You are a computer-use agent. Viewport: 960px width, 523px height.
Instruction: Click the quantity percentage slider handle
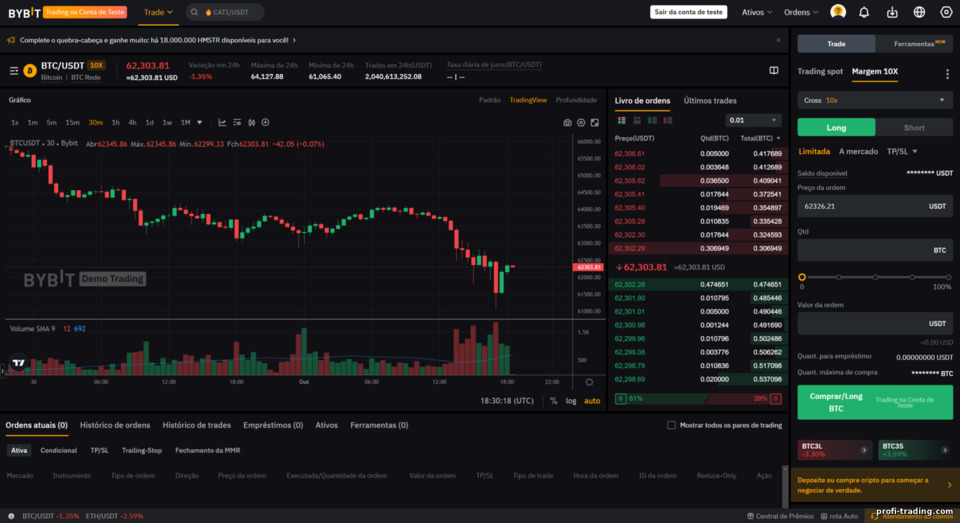click(x=801, y=277)
